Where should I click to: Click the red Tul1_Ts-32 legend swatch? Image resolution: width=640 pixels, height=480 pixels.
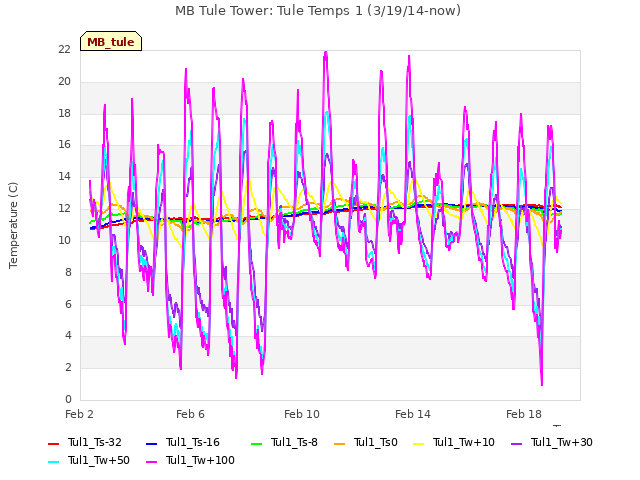(53, 444)
